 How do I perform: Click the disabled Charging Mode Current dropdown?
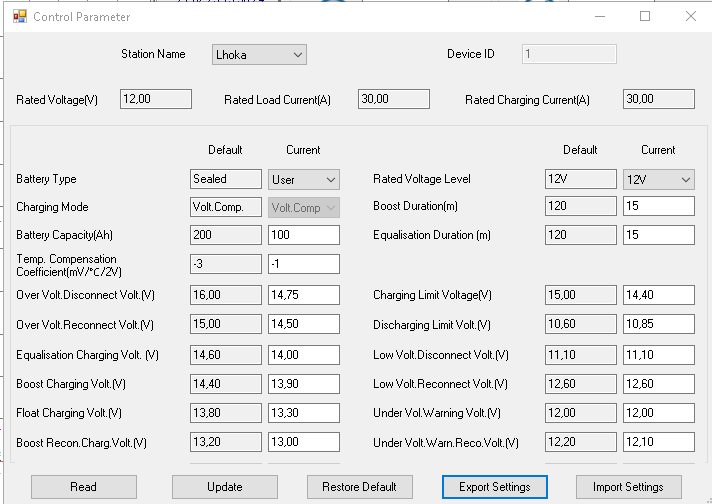[304, 208]
